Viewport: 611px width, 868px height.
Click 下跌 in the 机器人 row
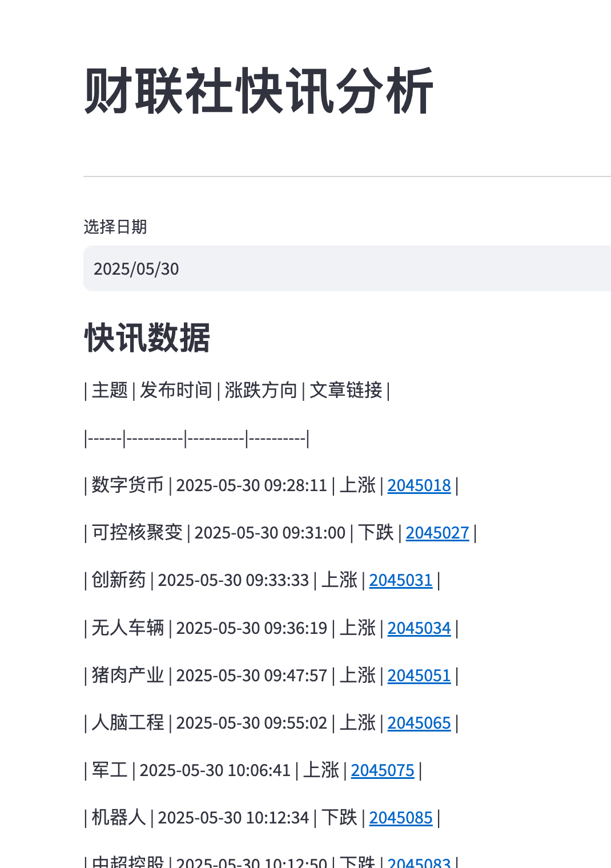click(x=339, y=817)
